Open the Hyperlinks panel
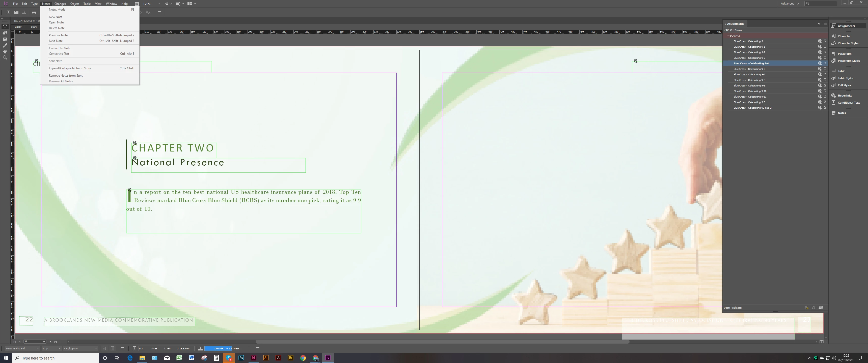The height and width of the screenshot is (363, 868). tap(845, 96)
